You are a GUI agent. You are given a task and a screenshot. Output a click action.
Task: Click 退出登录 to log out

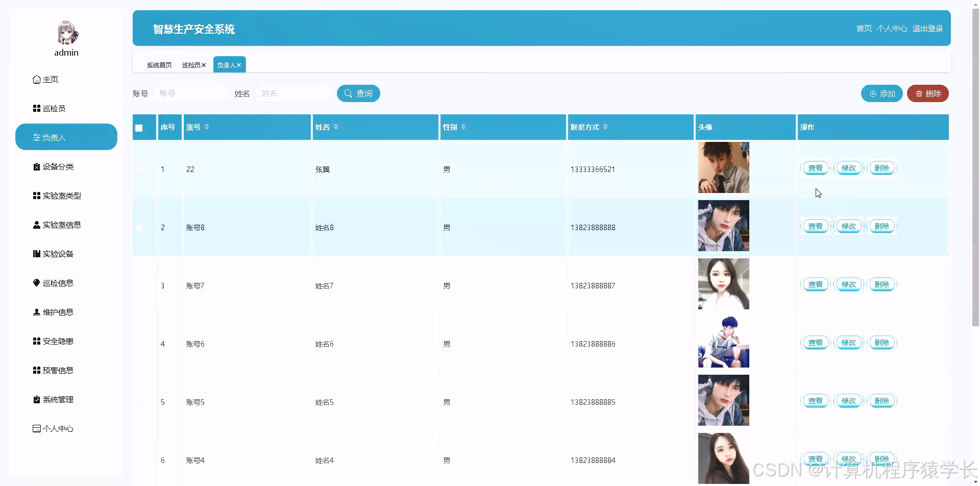point(927,29)
